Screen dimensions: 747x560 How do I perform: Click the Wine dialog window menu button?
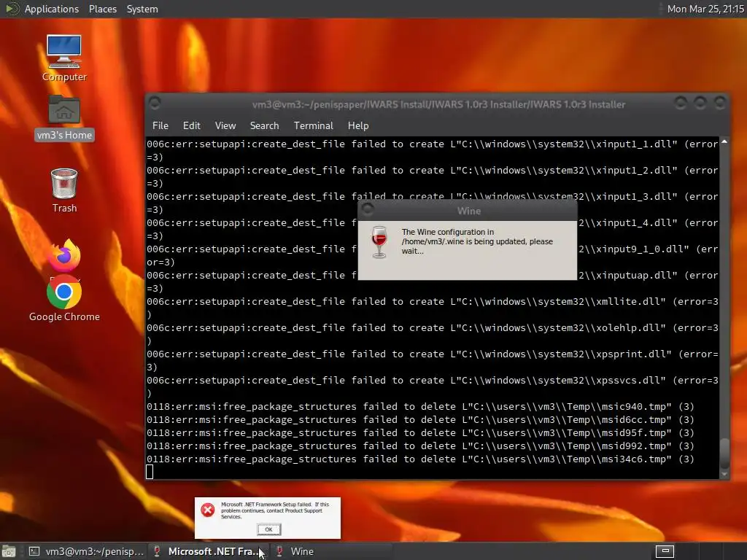coord(368,209)
